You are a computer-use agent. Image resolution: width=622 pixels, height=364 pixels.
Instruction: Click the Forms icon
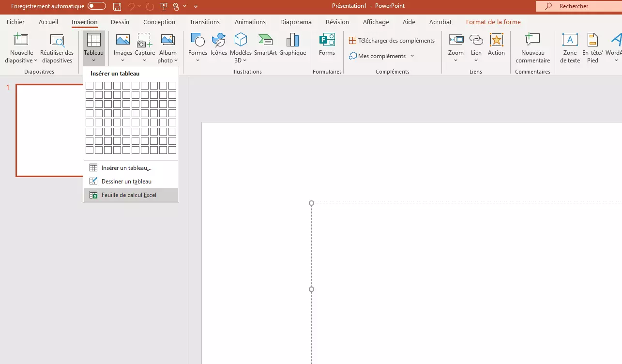pyautogui.click(x=327, y=40)
